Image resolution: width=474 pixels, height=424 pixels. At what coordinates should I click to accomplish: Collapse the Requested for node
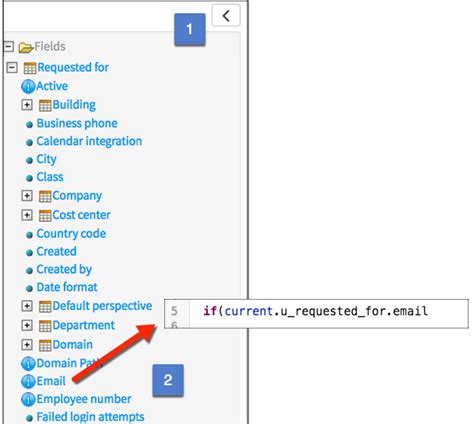point(12,68)
